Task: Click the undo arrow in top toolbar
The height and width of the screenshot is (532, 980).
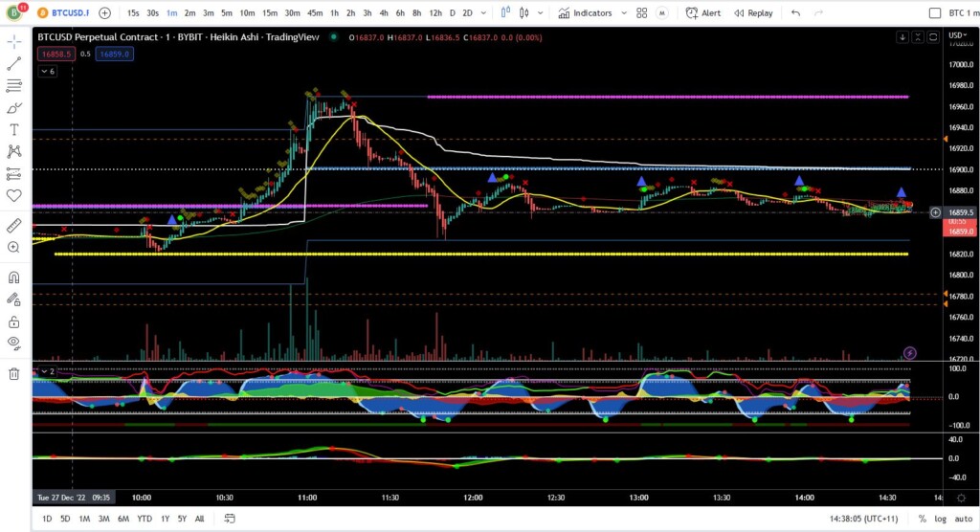Action: pyautogui.click(x=795, y=13)
